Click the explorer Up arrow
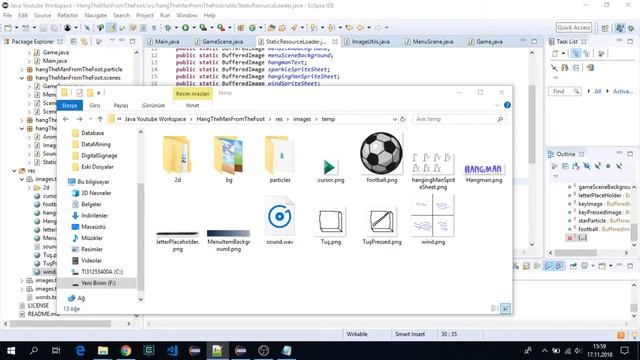This screenshot has width=640, height=360. coord(100,119)
